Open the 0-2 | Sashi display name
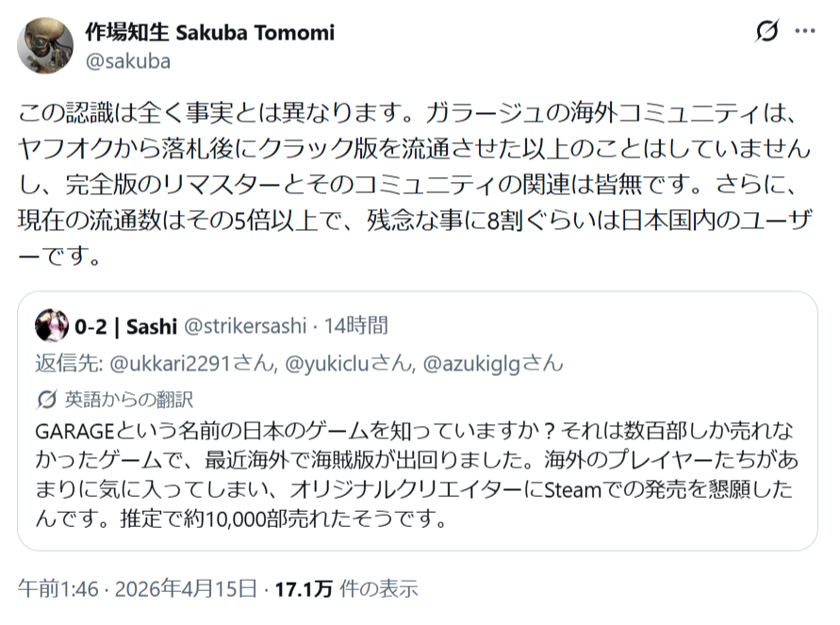This screenshot has width=840, height=625. (126, 326)
